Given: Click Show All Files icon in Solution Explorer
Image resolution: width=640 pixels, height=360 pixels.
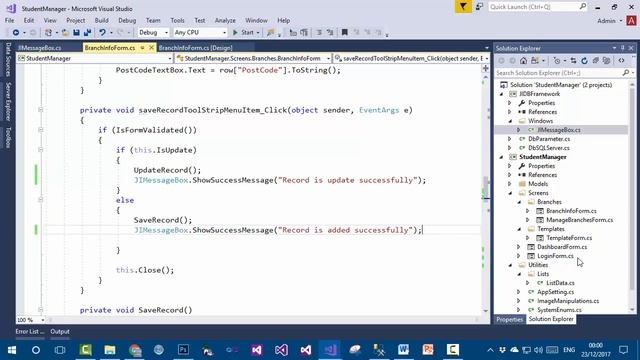Looking at the screenshot, I should tap(607, 61).
